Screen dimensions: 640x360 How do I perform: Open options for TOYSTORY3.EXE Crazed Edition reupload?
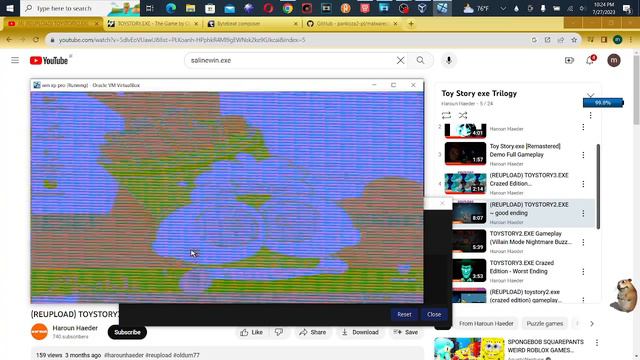pos(583,184)
